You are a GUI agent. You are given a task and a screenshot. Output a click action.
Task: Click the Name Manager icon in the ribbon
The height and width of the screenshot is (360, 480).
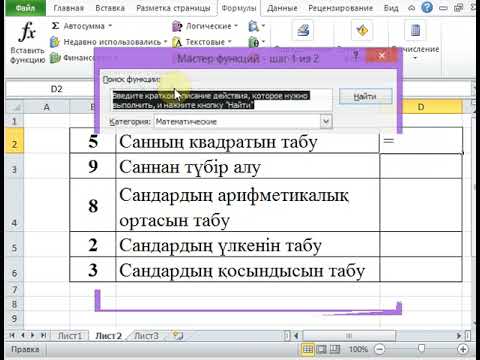coord(303,31)
